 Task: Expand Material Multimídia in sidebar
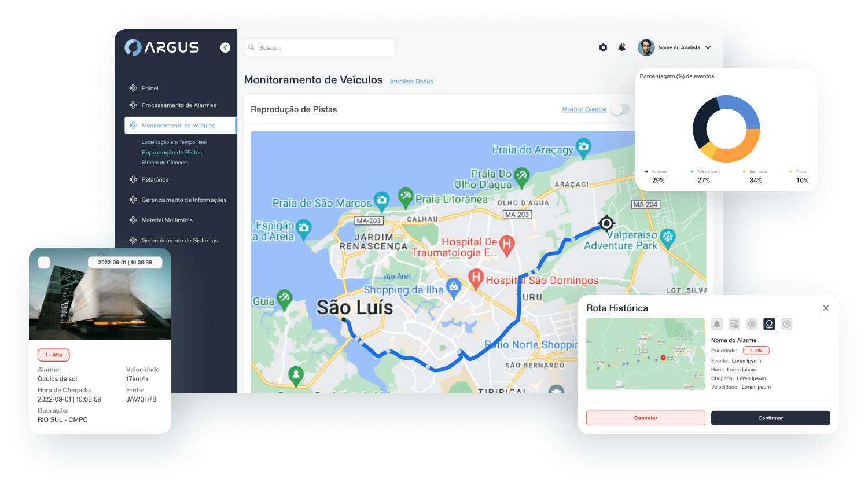coord(167,220)
